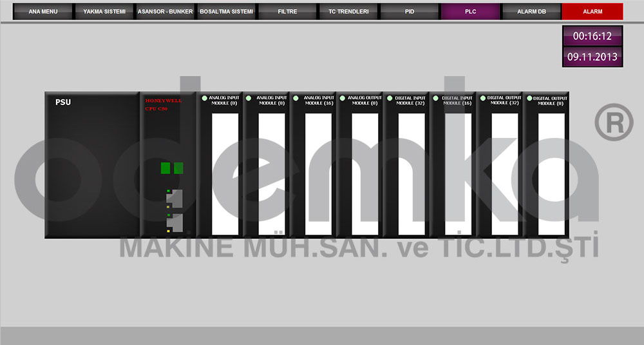The width and height of the screenshot is (644, 345).
Task: Open the ALARM DB page
Action: pyautogui.click(x=531, y=12)
